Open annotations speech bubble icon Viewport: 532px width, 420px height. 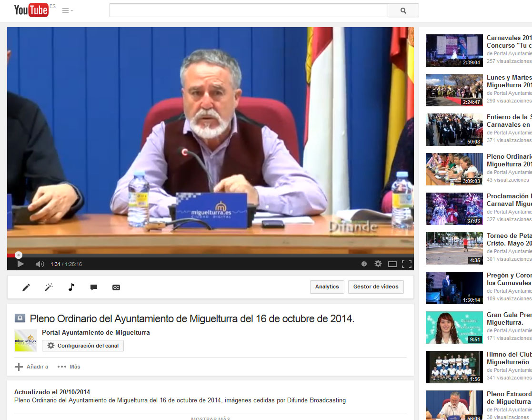point(94,287)
